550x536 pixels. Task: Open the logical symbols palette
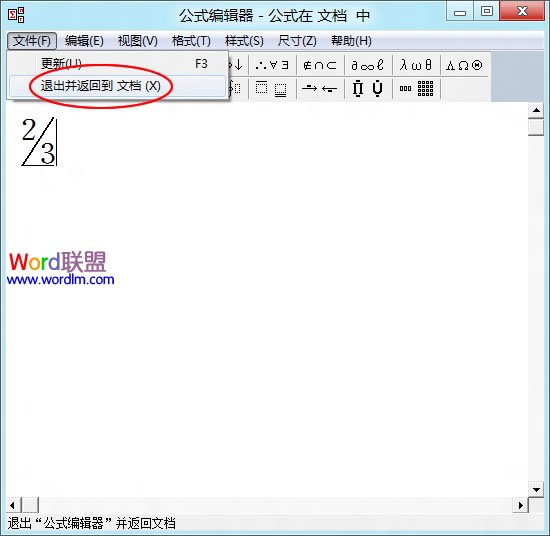click(272, 65)
